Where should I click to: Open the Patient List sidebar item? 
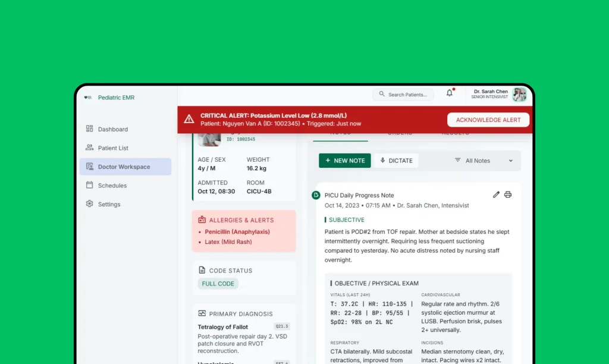125,148
